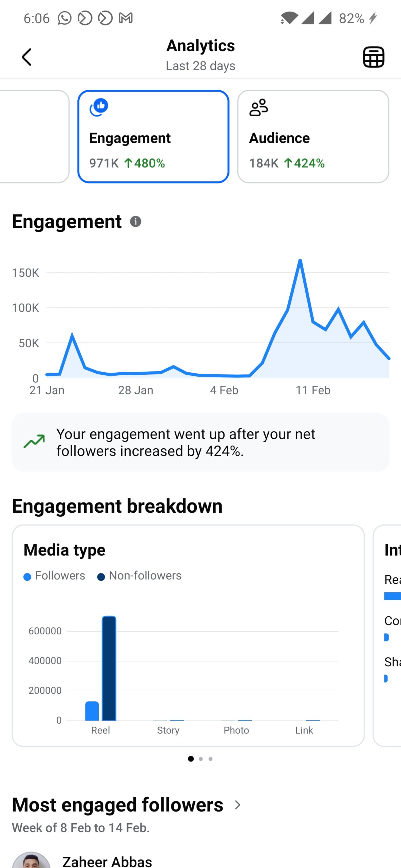Screen dimensions: 401x868
Task: Tap the green trending-up arrow icon
Action: pyautogui.click(x=34, y=441)
